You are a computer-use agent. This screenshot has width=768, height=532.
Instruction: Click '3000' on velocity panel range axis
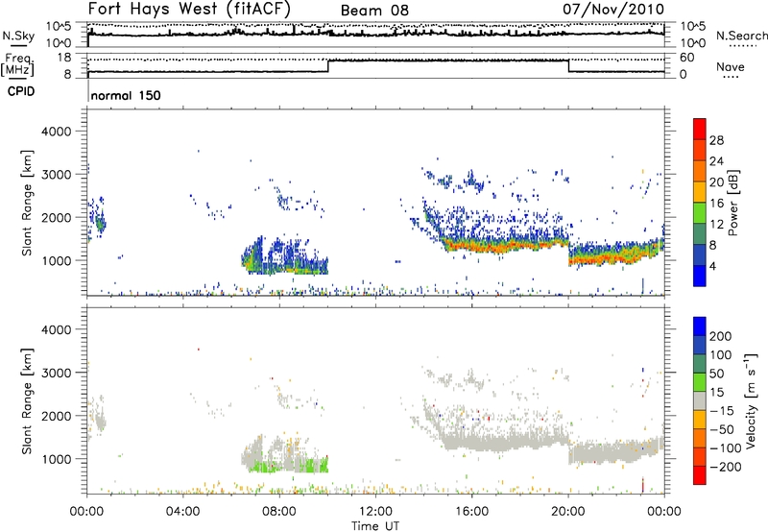coord(57,373)
